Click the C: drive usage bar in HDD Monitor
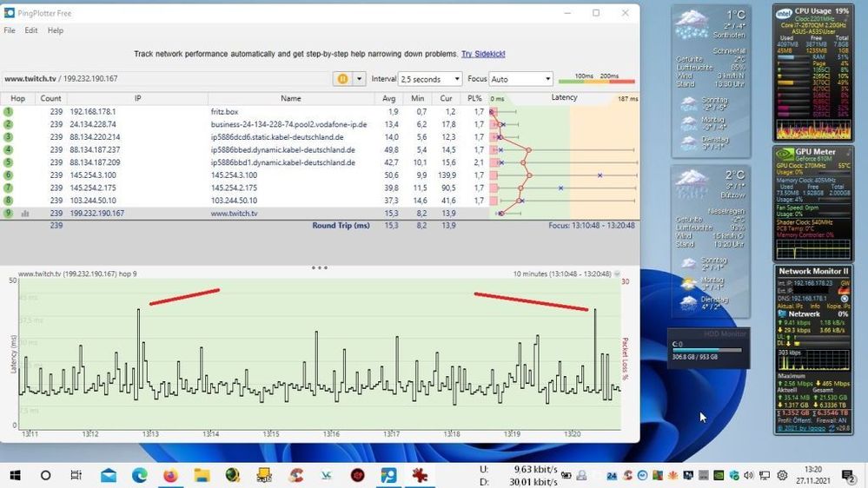Viewport: 868px width, 488px height. click(x=707, y=350)
